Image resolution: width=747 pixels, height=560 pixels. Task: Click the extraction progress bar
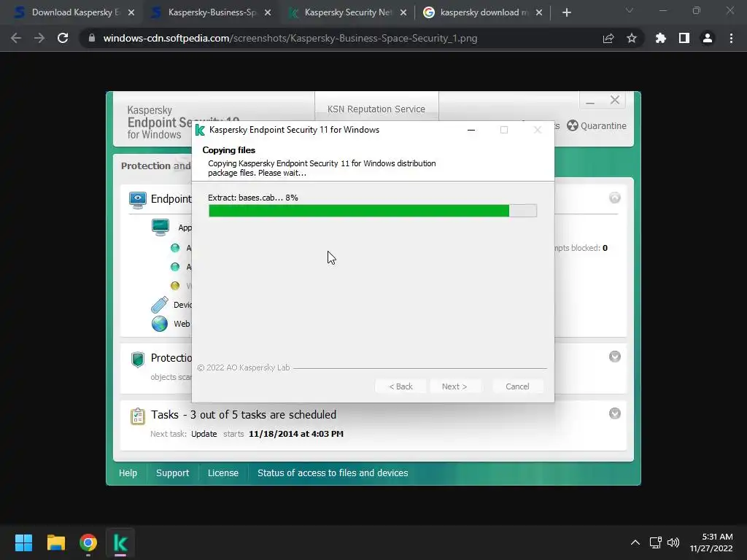pyautogui.click(x=373, y=211)
